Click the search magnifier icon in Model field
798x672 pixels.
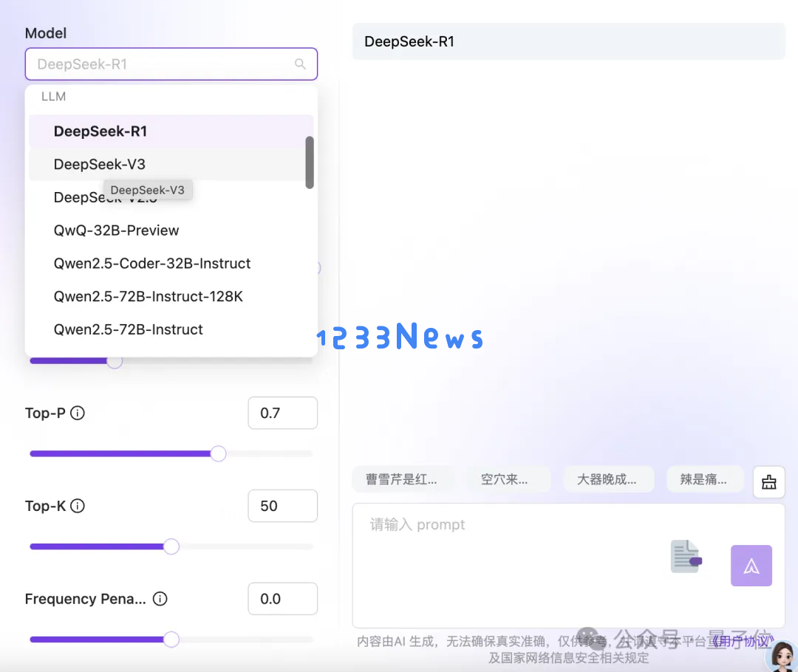click(x=300, y=64)
